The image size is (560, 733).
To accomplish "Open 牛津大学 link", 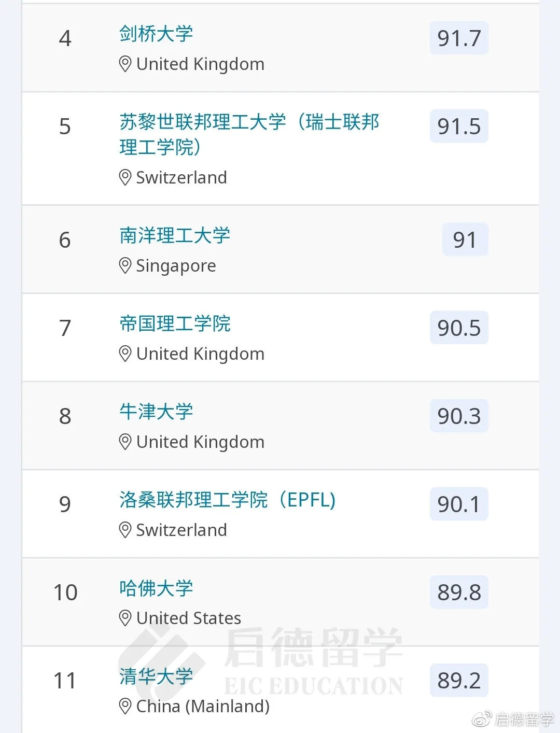I will point(156,412).
